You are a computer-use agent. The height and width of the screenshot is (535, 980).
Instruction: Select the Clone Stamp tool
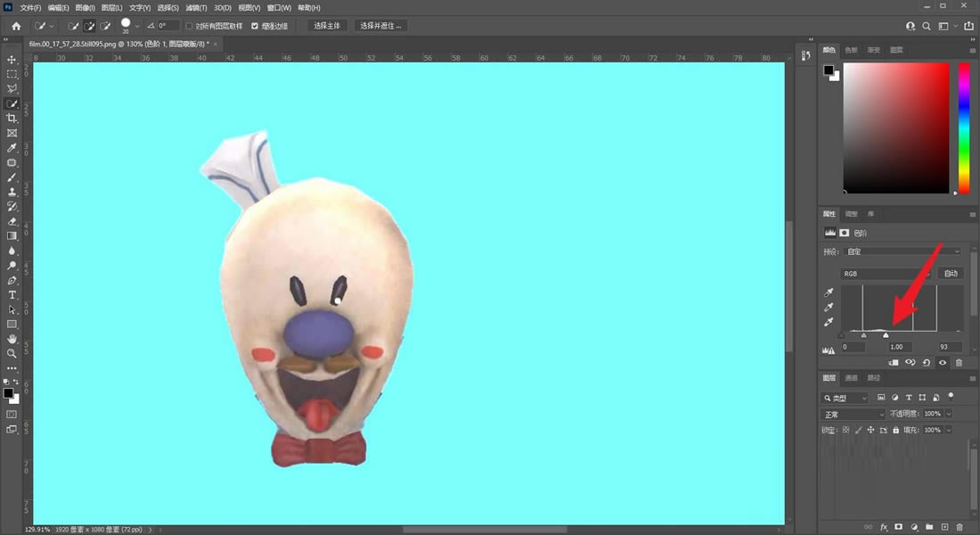click(x=12, y=192)
